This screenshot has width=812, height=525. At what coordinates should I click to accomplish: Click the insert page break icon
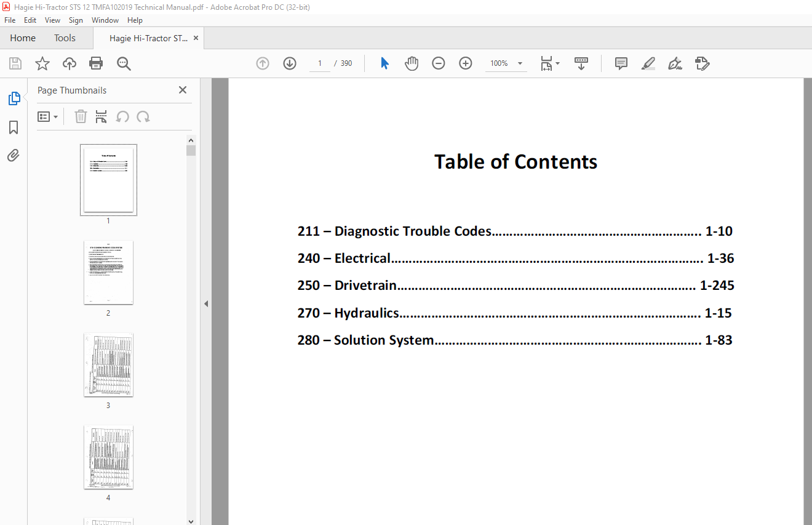pyautogui.click(x=101, y=116)
